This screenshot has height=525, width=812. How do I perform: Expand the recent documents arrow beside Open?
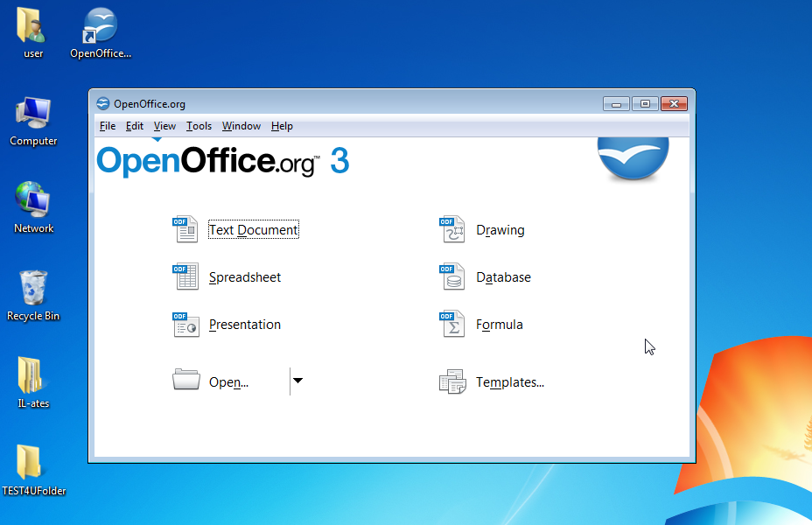click(x=297, y=381)
